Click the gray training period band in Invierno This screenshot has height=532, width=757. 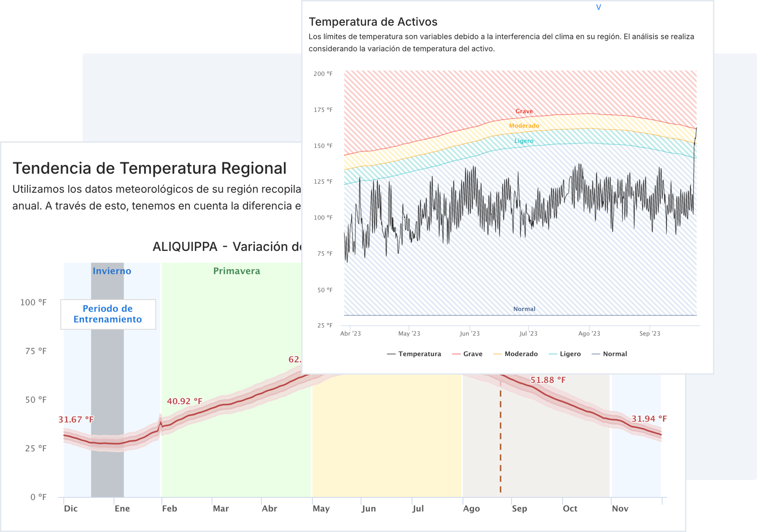tap(107, 379)
